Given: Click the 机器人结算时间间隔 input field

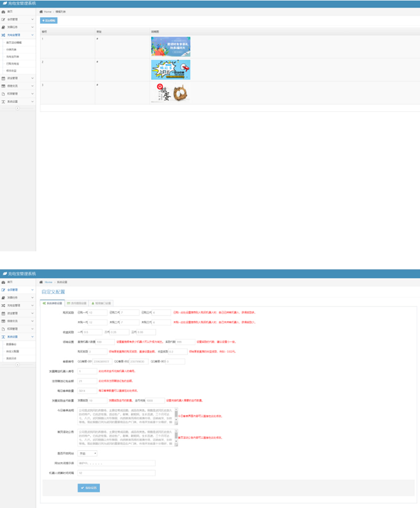Looking at the screenshot, I should 116,472.
